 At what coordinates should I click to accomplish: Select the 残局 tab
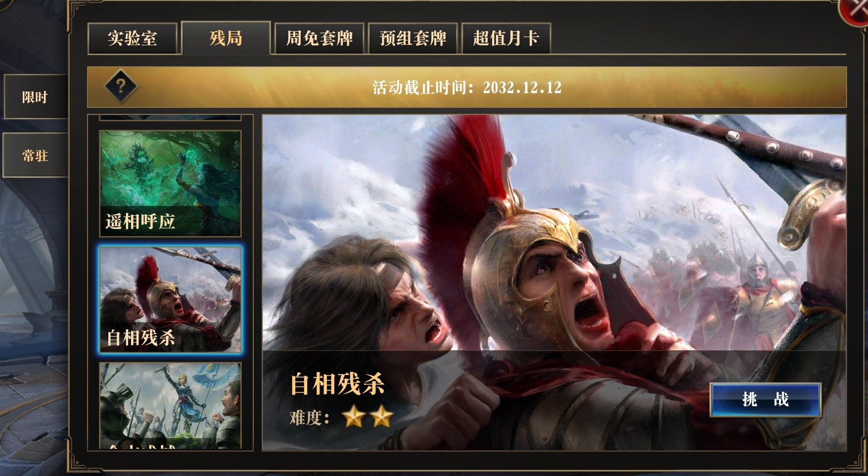[x=226, y=38]
